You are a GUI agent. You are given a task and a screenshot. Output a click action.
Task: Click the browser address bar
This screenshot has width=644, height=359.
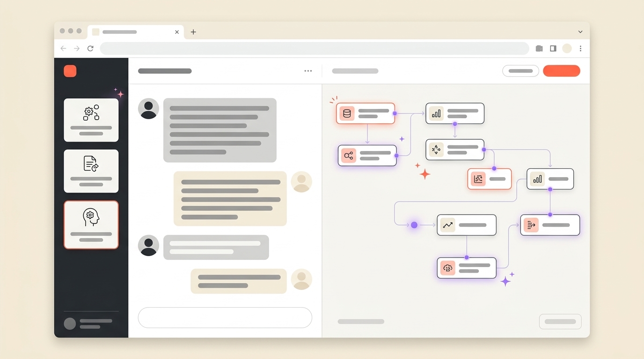tap(315, 49)
